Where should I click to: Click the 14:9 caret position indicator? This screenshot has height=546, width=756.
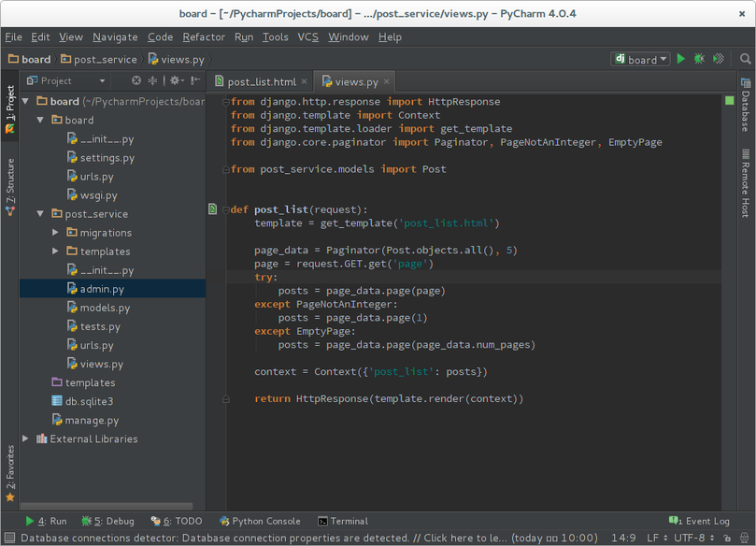coord(623,538)
